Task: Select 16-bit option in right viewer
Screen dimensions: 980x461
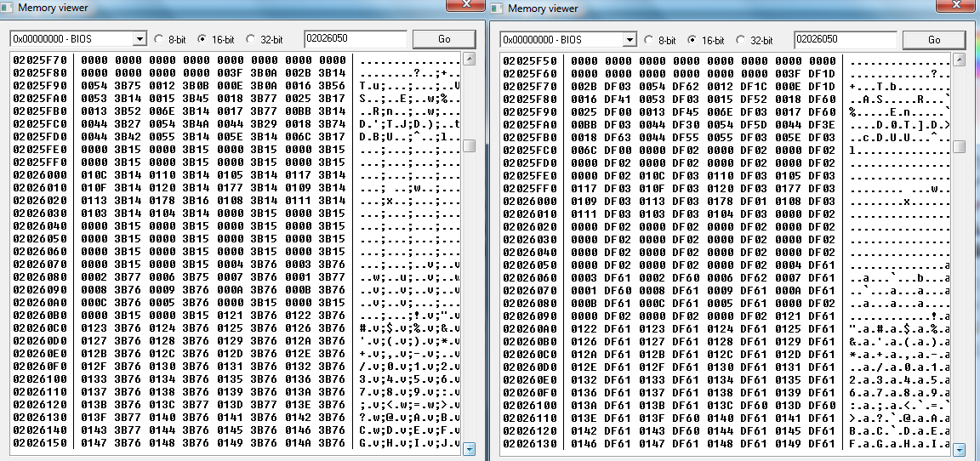Action: click(692, 40)
